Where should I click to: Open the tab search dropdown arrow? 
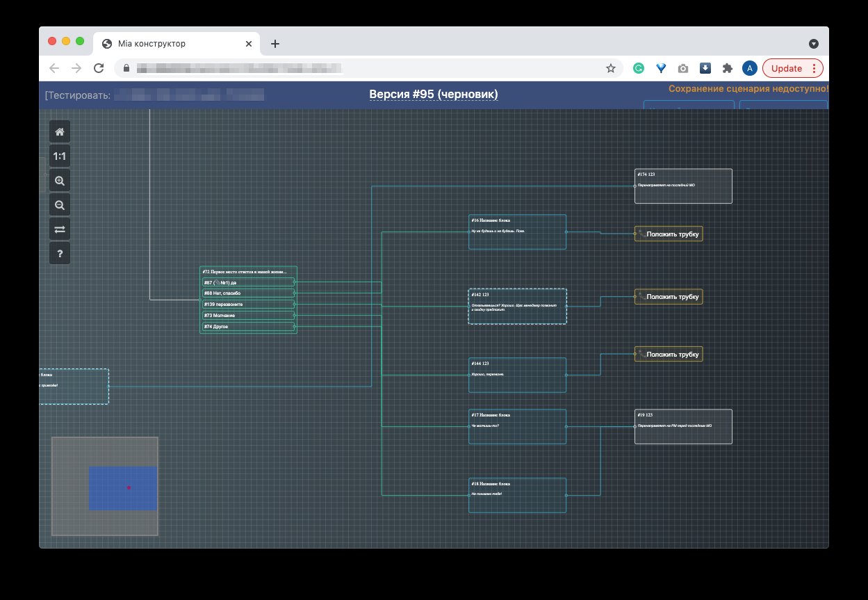pos(814,43)
